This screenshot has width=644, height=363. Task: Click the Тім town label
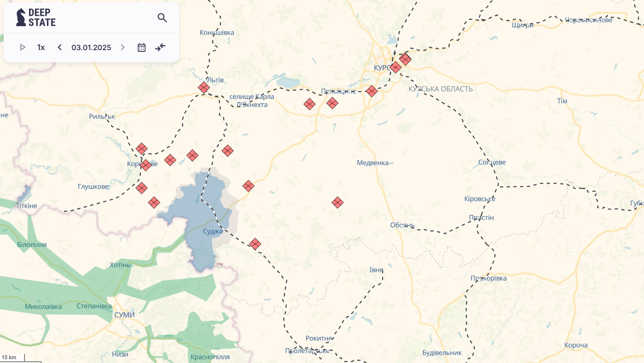[x=562, y=101]
